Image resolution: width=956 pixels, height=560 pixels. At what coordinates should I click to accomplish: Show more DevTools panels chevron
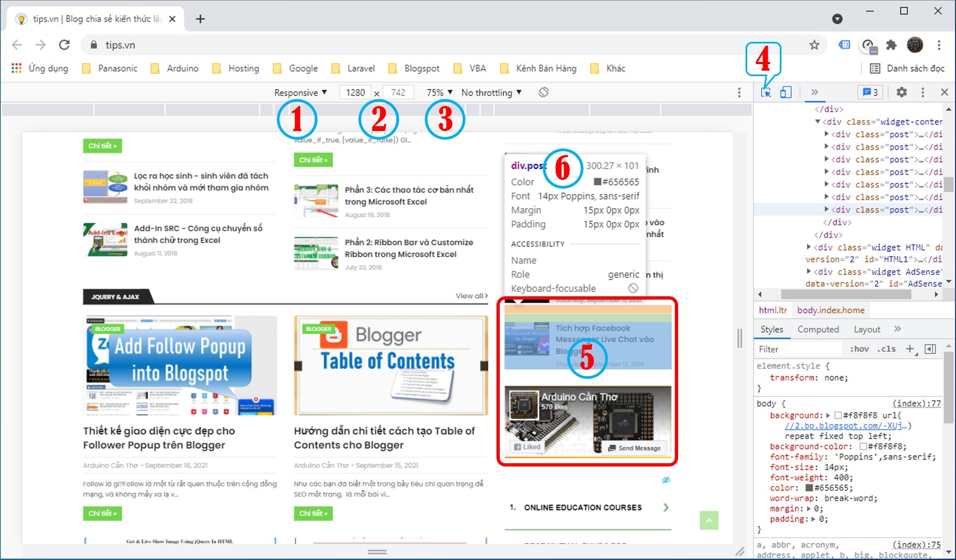pyautogui.click(x=814, y=92)
